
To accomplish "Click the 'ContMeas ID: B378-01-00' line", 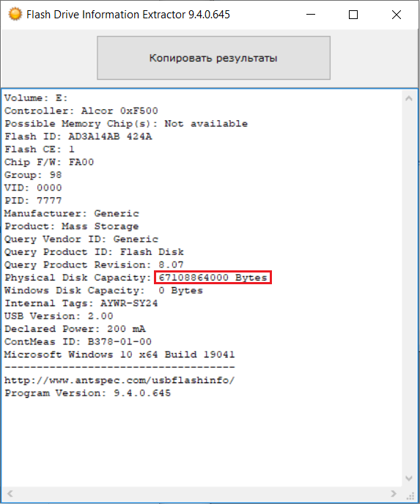I will 78,341.
